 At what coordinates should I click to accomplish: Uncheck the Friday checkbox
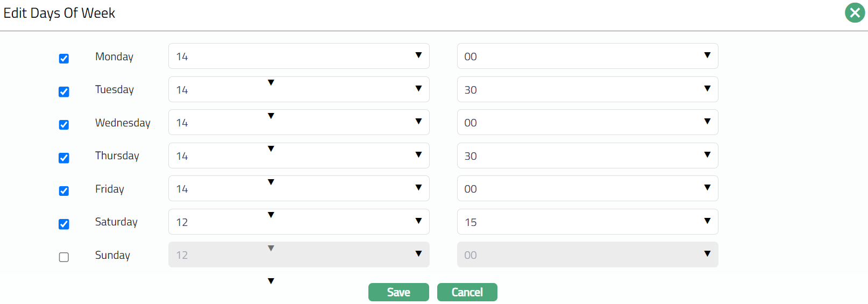pos(64,191)
